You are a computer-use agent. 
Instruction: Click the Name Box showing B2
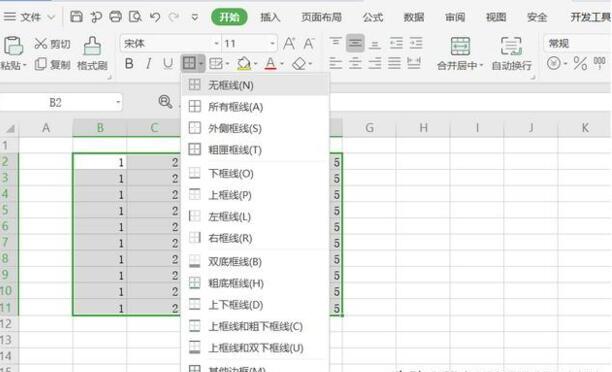55,102
